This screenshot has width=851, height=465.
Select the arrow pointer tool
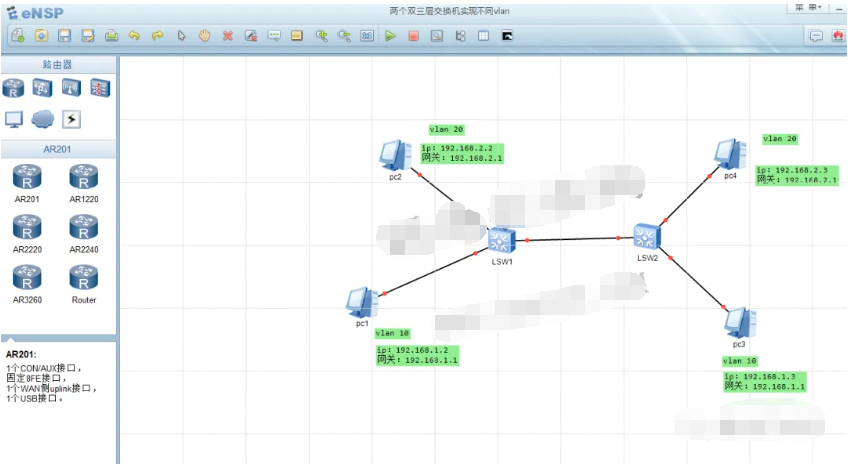pos(181,36)
